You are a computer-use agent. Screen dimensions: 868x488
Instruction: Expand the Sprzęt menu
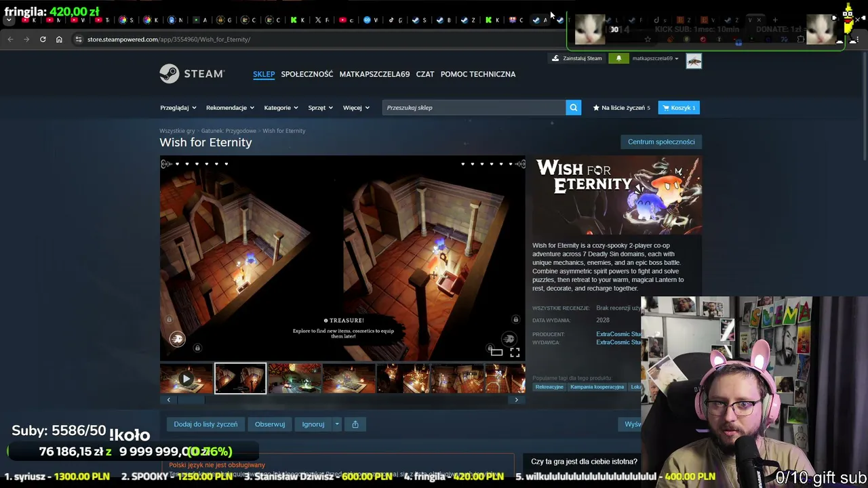(x=320, y=108)
